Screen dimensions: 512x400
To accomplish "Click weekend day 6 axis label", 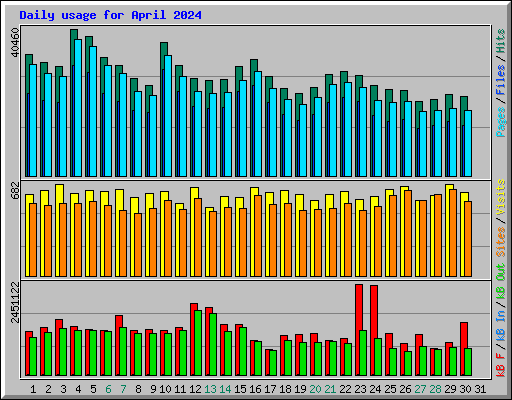I will point(108,389).
